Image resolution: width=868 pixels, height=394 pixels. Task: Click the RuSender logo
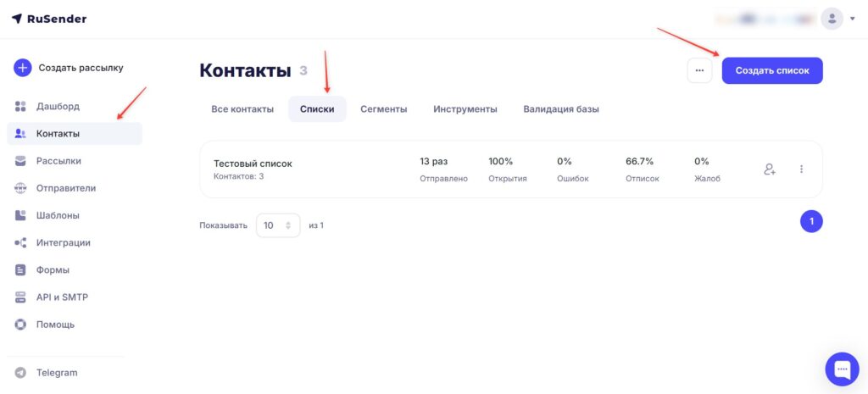(x=49, y=19)
